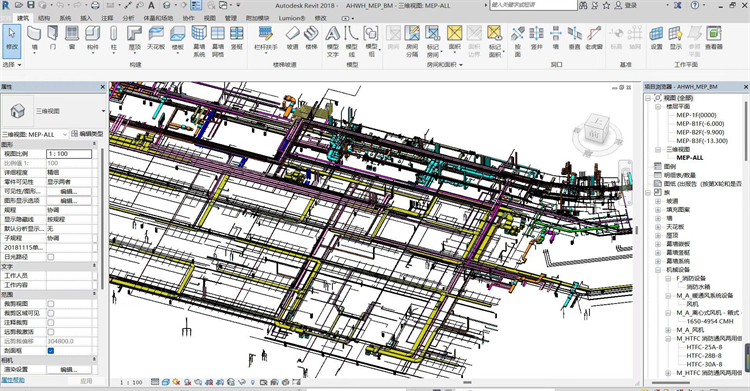Open the 查看器 work plane viewer

[x=714, y=38]
